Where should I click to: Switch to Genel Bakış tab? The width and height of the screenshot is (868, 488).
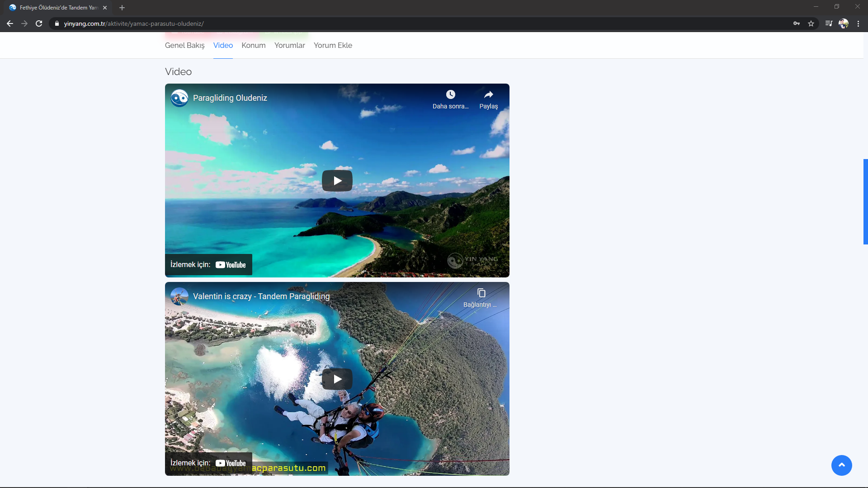click(x=184, y=45)
